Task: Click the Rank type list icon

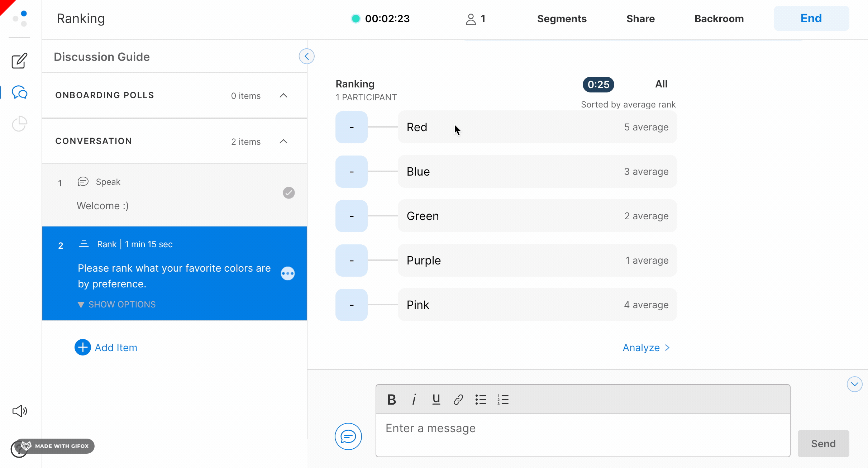Action: tap(84, 244)
